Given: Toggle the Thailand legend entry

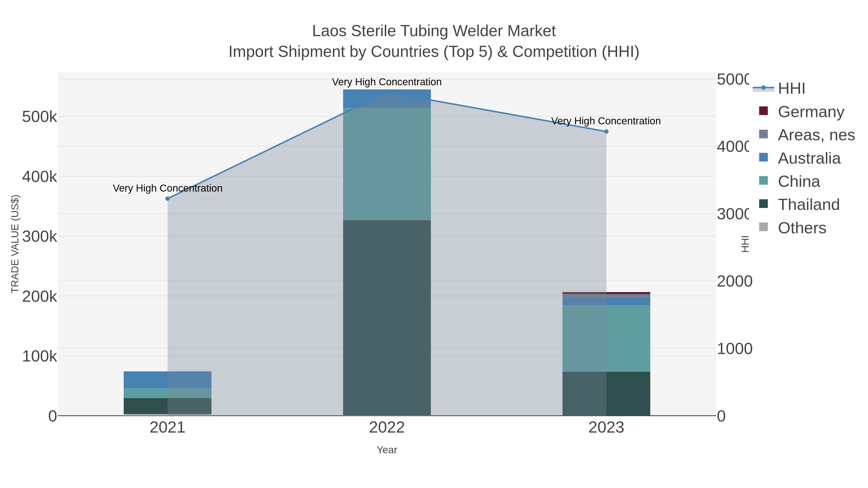Looking at the screenshot, I should 799,204.
